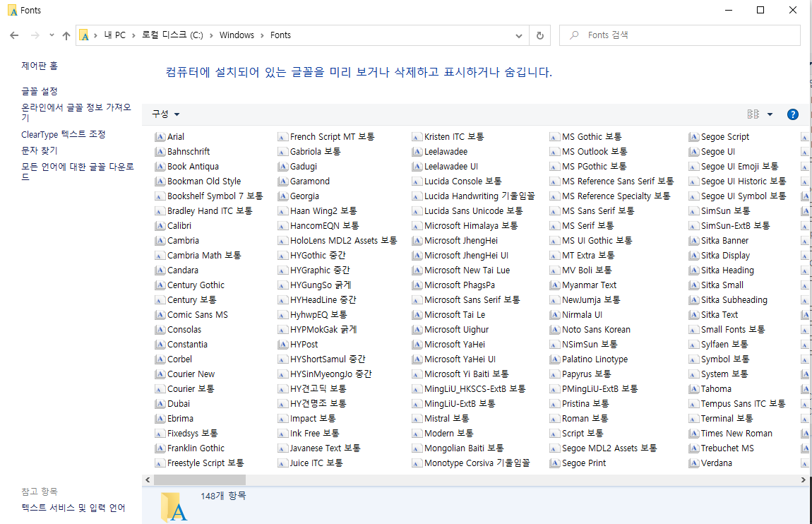Open 글꼴 설정 link
The width and height of the screenshot is (812, 524).
[x=40, y=91]
